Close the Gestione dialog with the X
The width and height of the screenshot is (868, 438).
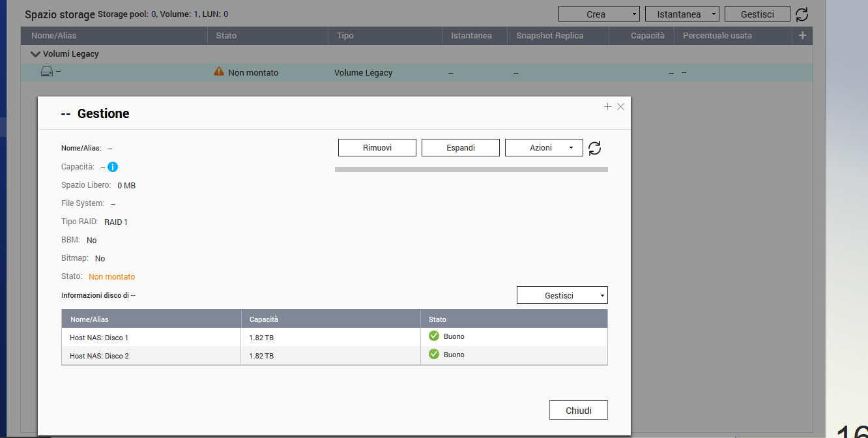click(620, 107)
